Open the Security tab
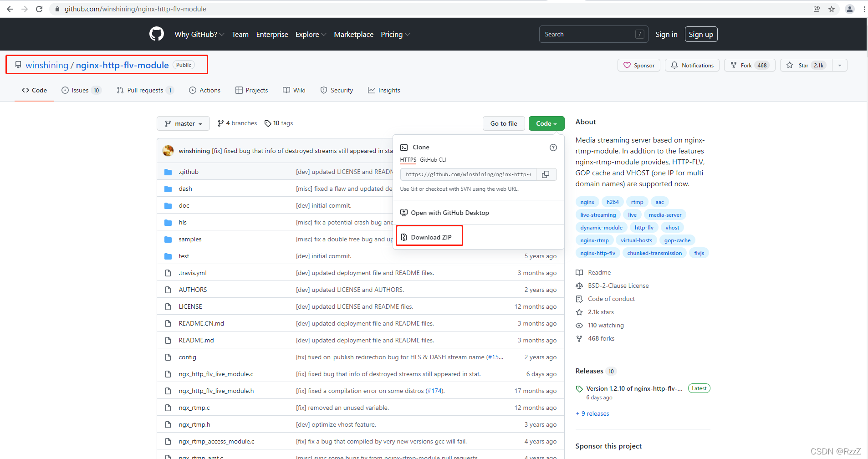Viewport: 868px width, 459px height. [337, 90]
